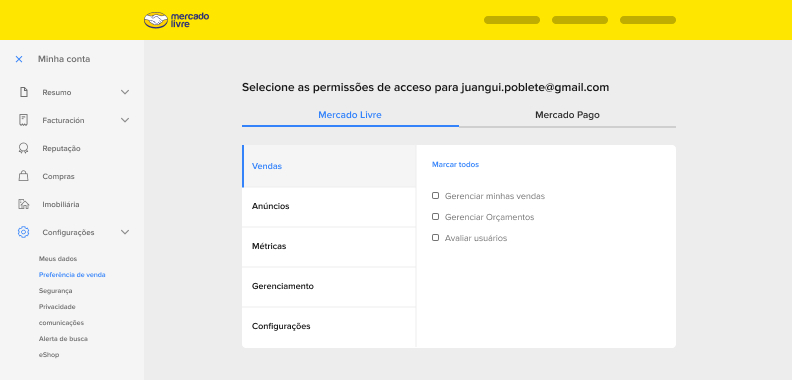Click the Marcar todos link
This screenshot has width=792, height=380.
click(456, 165)
